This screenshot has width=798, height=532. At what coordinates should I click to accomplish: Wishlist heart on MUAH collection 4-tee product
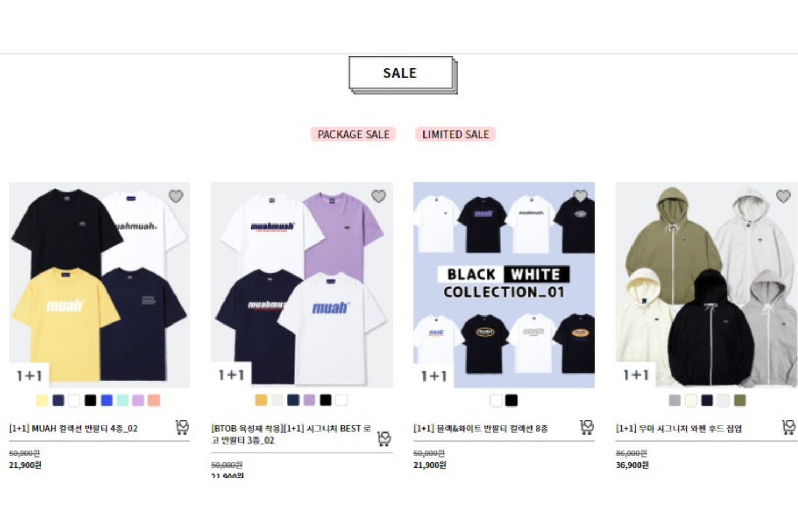point(176,196)
